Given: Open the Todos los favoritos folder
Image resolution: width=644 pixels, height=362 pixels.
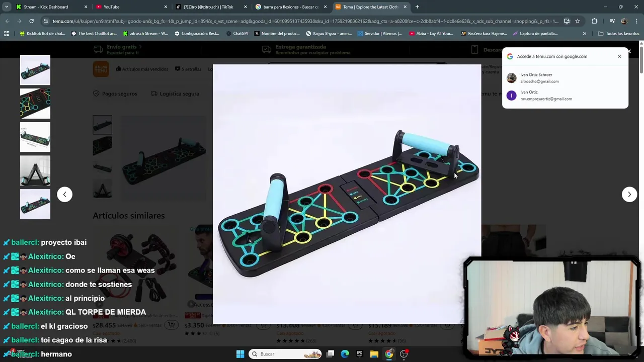Looking at the screenshot, I should (x=618, y=33).
